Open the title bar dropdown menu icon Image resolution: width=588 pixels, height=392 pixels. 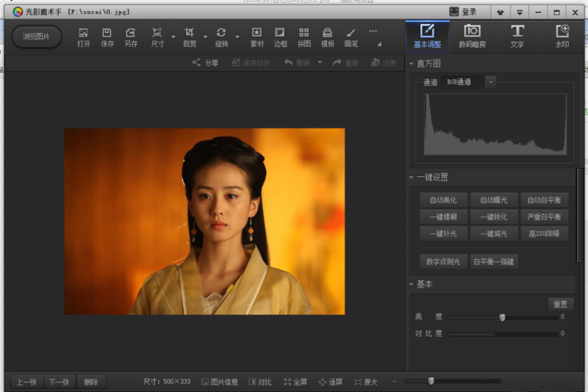(x=520, y=12)
